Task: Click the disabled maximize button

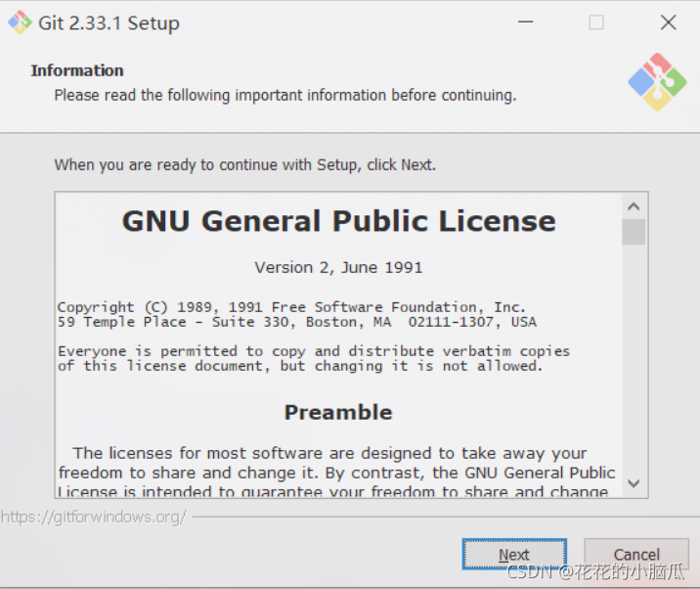Action: pos(596,22)
